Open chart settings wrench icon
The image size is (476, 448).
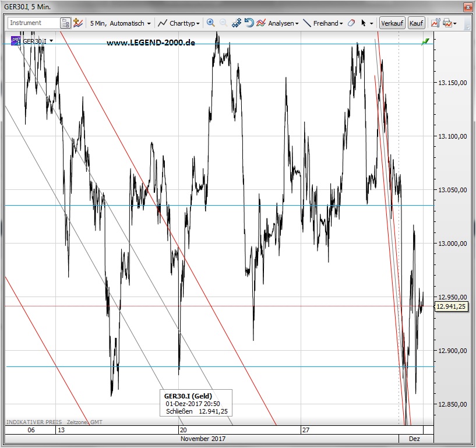click(435, 23)
